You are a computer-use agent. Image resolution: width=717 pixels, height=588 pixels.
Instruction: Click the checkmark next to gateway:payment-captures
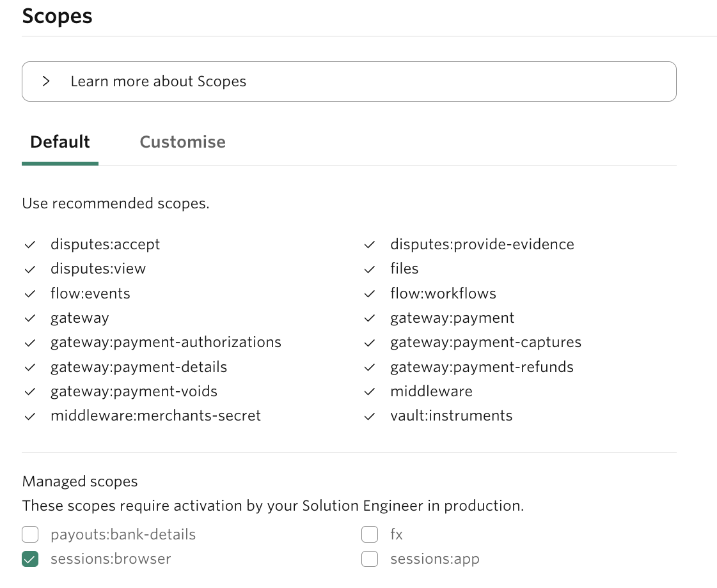point(369,343)
